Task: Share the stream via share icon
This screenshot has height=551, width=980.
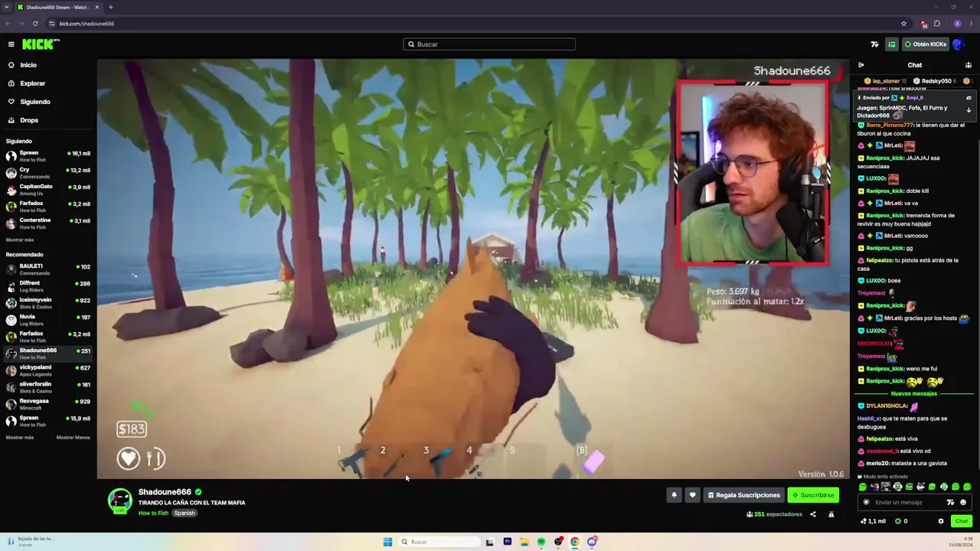Action: pos(813,514)
